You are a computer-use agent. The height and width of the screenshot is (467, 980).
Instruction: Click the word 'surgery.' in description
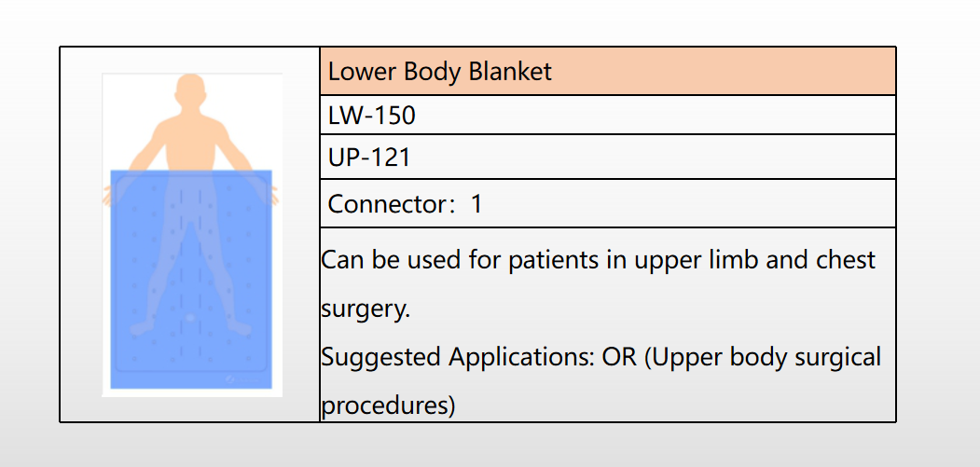365,309
